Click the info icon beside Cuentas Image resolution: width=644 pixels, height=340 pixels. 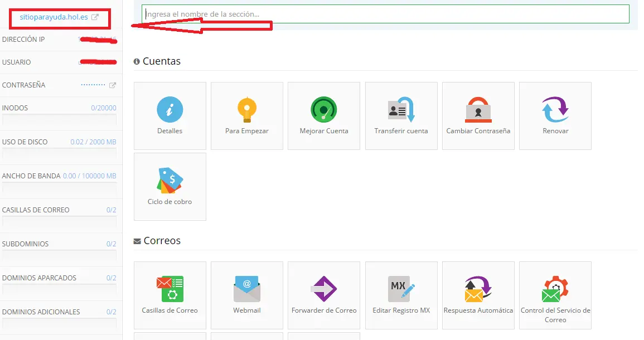point(137,62)
